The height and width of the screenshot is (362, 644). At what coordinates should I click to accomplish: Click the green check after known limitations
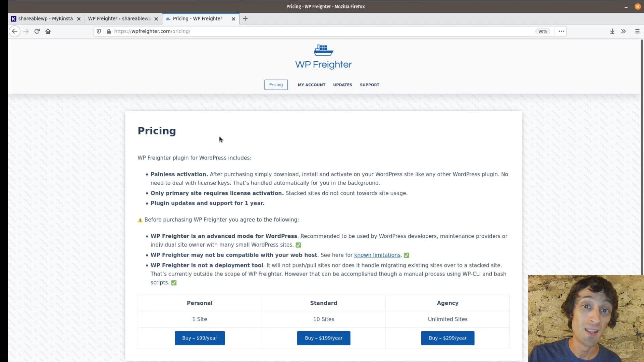pos(406,255)
